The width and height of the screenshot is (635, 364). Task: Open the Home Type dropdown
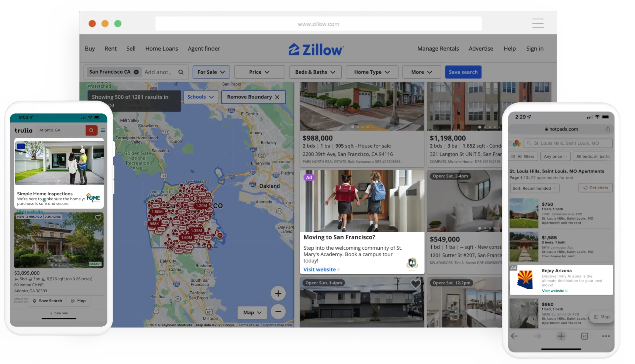tap(372, 72)
